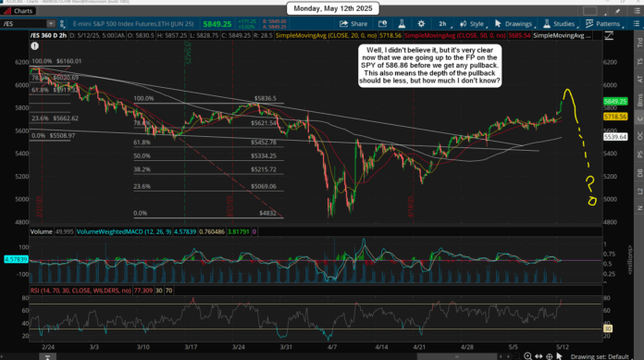Screen dimensions: 644x360
Task: Click the Monday, May 12th 2025 label
Action: pyautogui.click(x=333, y=8)
